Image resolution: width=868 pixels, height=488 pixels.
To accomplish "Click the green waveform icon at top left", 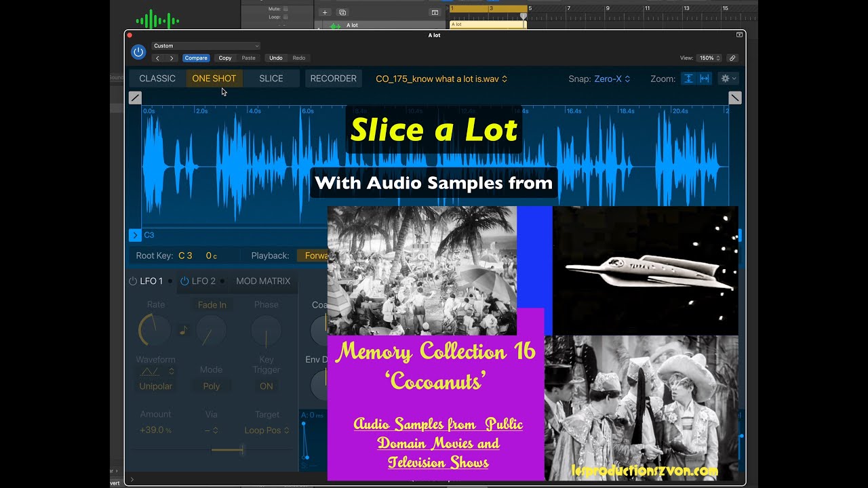I will click(157, 20).
